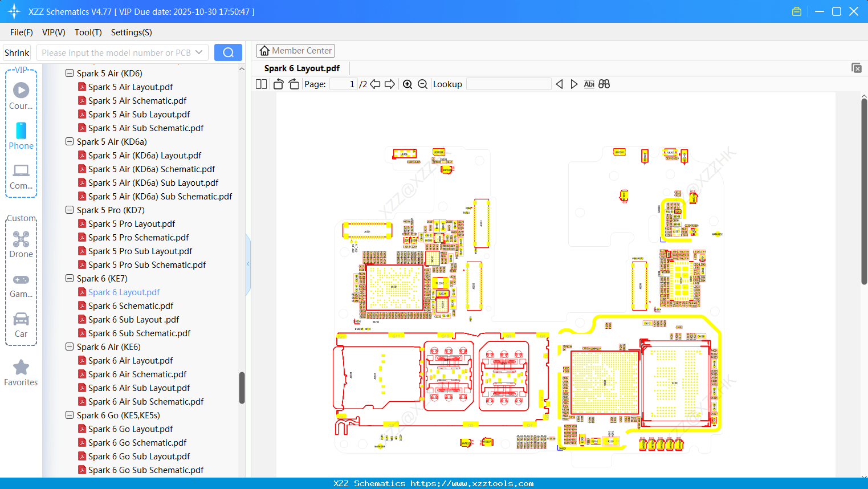This screenshot has width=868, height=489.
Task: Switch to the Spark 6 Layout.pdf tab
Action: (x=301, y=68)
